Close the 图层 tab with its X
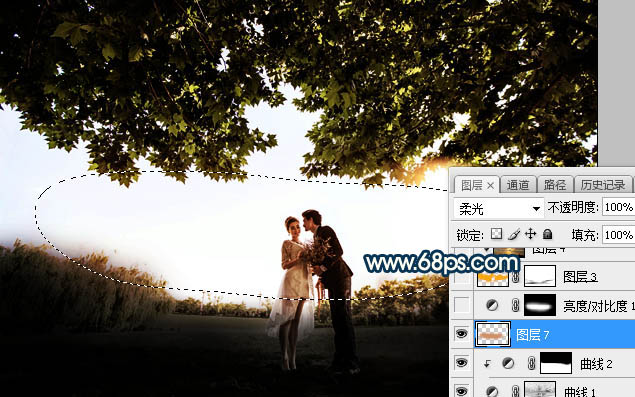 coord(490,186)
